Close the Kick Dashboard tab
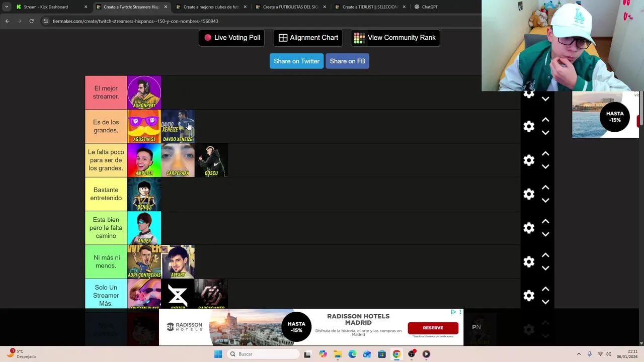This screenshot has height=362, width=644. (86, 7)
